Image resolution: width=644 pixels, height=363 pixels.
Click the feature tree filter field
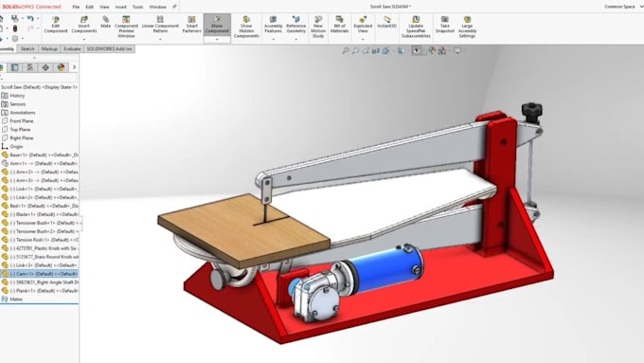point(40,78)
